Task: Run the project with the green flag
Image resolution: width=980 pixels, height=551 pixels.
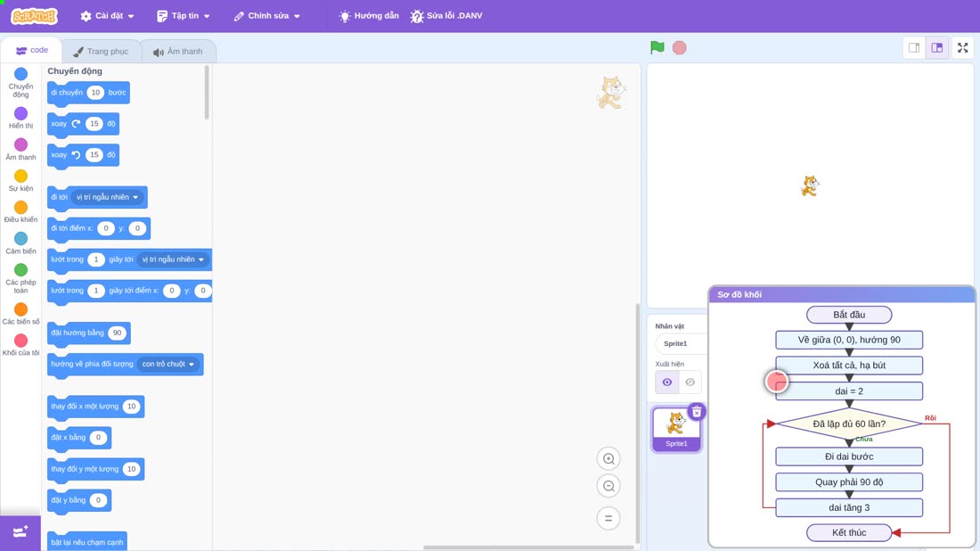Action: click(x=657, y=47)
